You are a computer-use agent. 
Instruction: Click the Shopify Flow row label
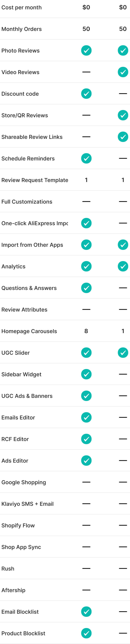click(x=18, y=525)
